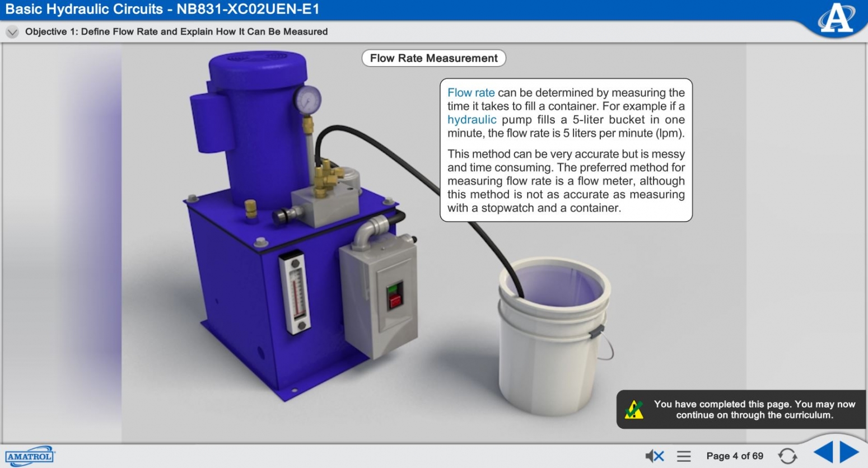
Task: Open the 'hydraulic' glossary link
Action: tap(472, 120)
